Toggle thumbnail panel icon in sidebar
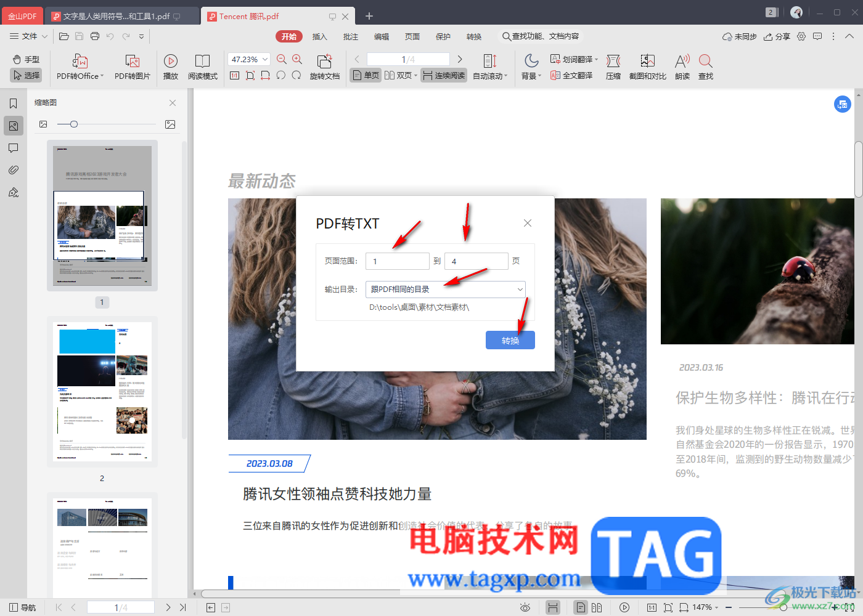Image resolution: width=863 pixels, height=616 pixels. coord(13,126)
